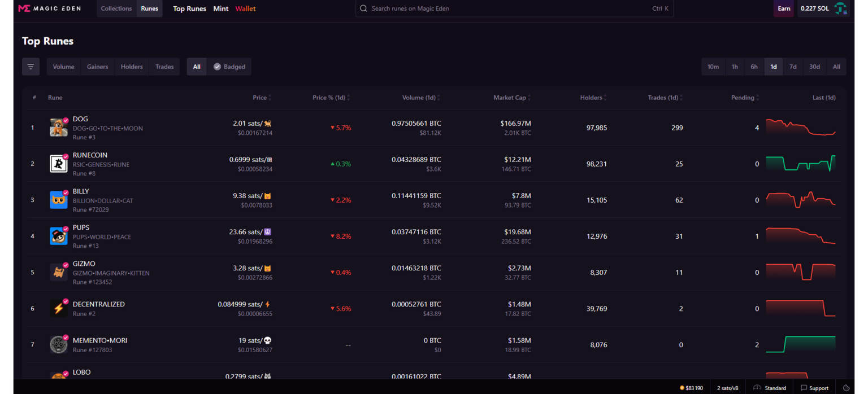Click the BTC price $83190 indicator
The image size is (868, 394).
(x=691, y=388)
